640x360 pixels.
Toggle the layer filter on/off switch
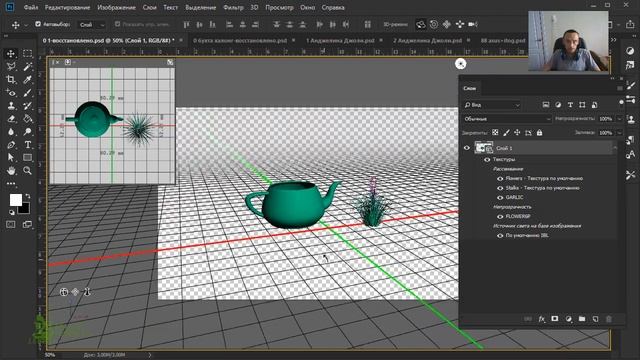[621, 103]
